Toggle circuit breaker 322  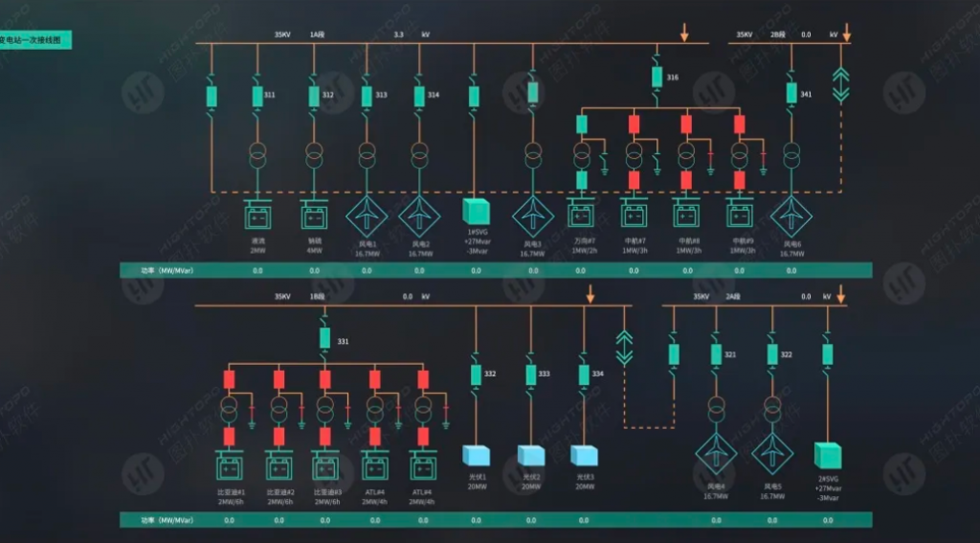coord(772,354)
